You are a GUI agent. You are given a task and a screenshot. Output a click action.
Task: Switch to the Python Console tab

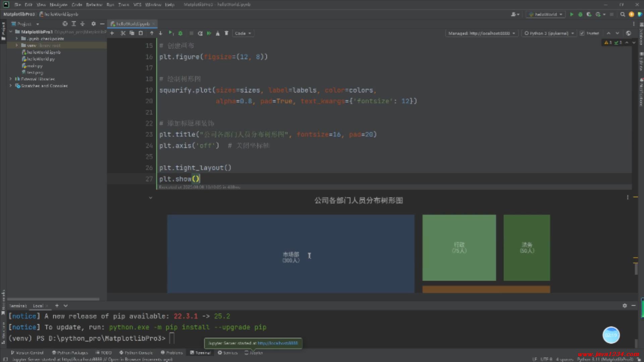point(136,353)
